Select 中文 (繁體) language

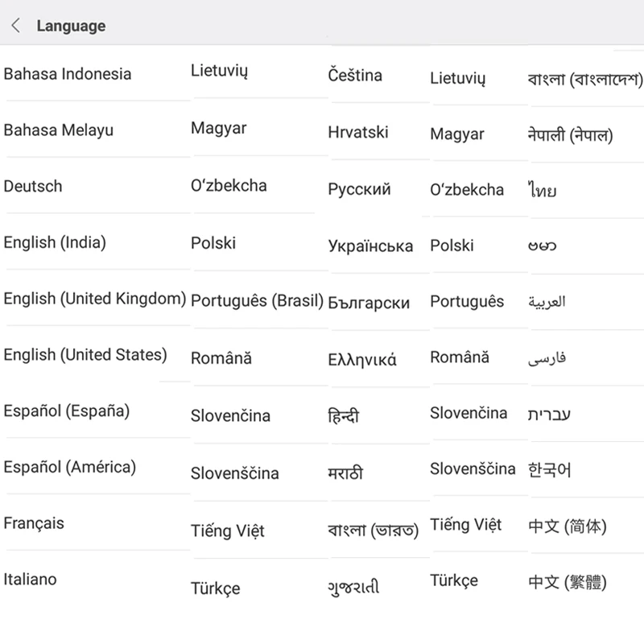click(568, 582)
